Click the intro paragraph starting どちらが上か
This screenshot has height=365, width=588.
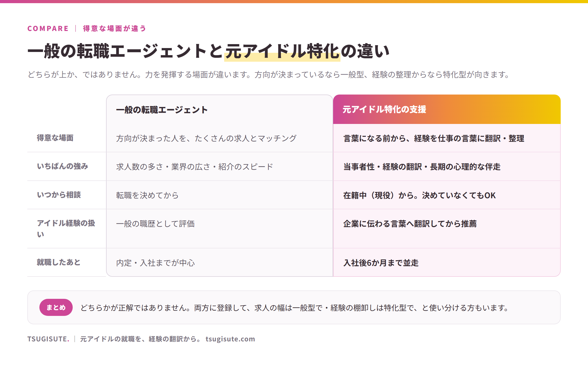(269, 75)
